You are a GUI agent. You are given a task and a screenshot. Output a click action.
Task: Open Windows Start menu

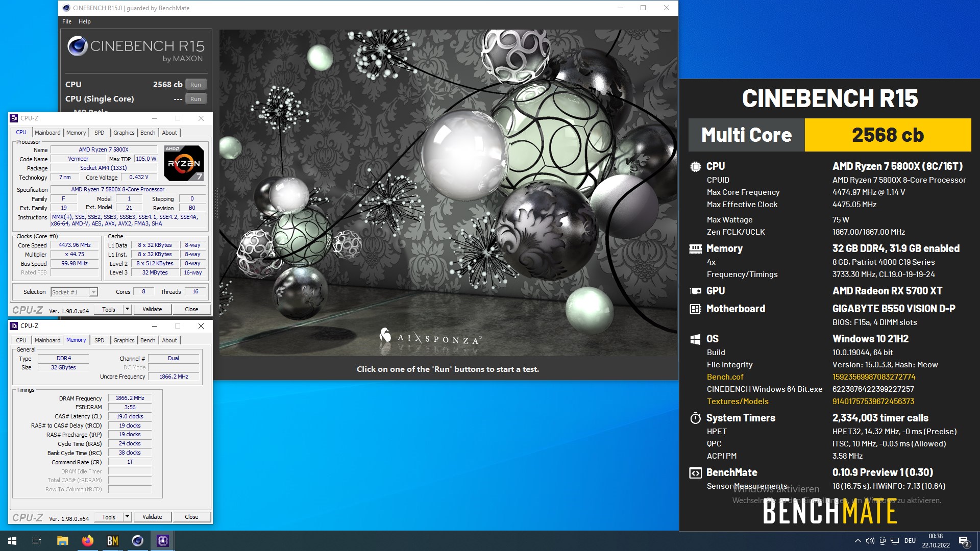click(x=12, y=541)
